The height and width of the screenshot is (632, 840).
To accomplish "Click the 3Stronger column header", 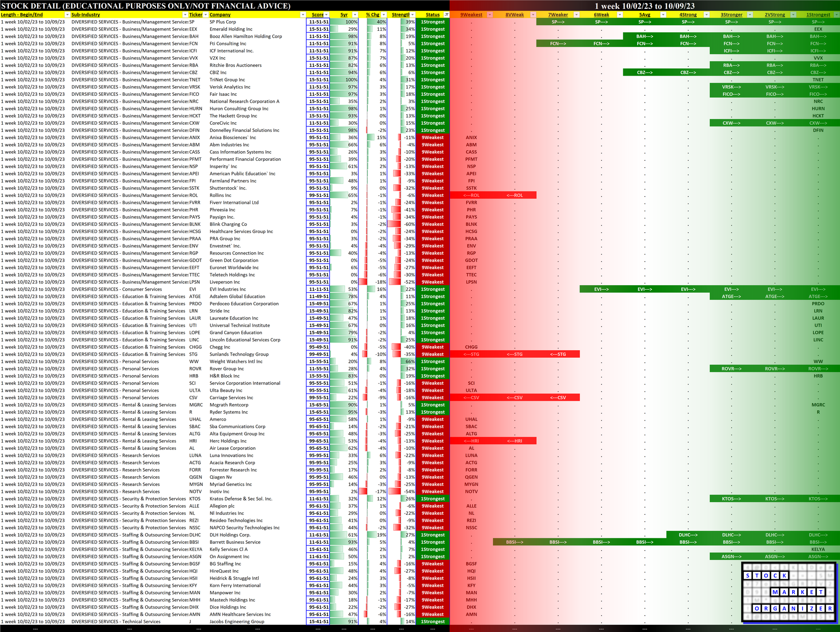I will point(731,15).
